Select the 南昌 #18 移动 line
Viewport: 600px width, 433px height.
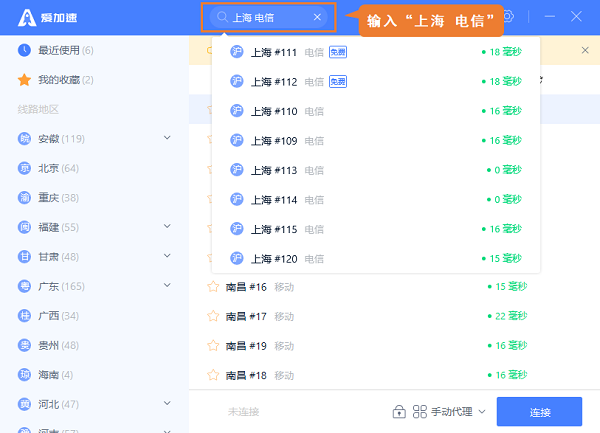click(394, 375)
